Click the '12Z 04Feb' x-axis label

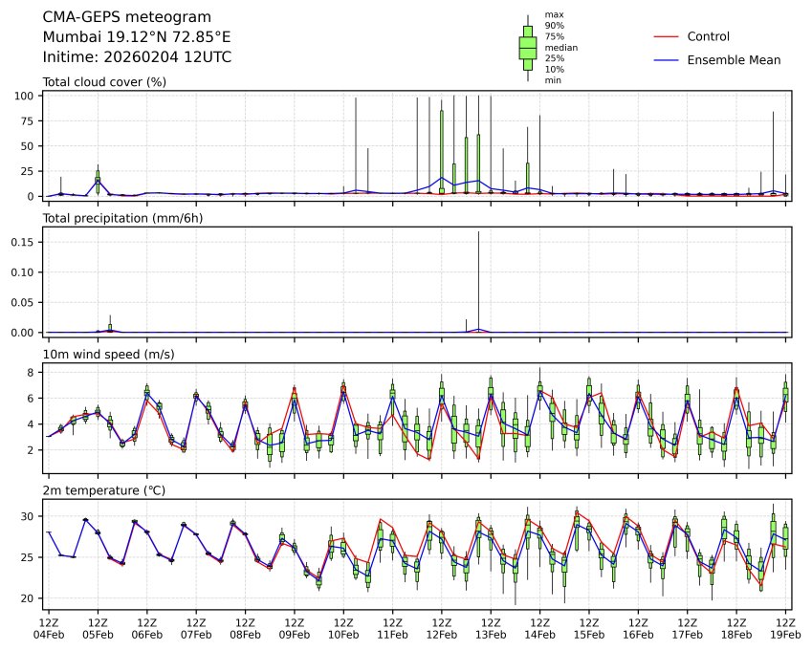point(48,627)
